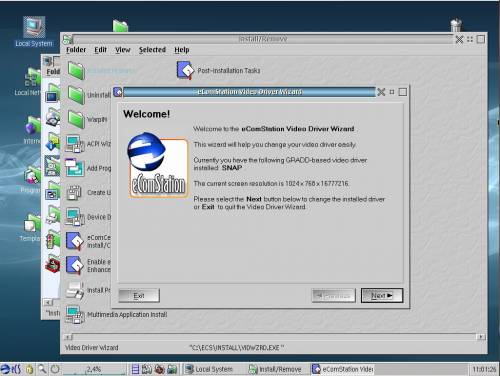
Task: Maximize the Video Driver Wizard window
Action: 403,92
